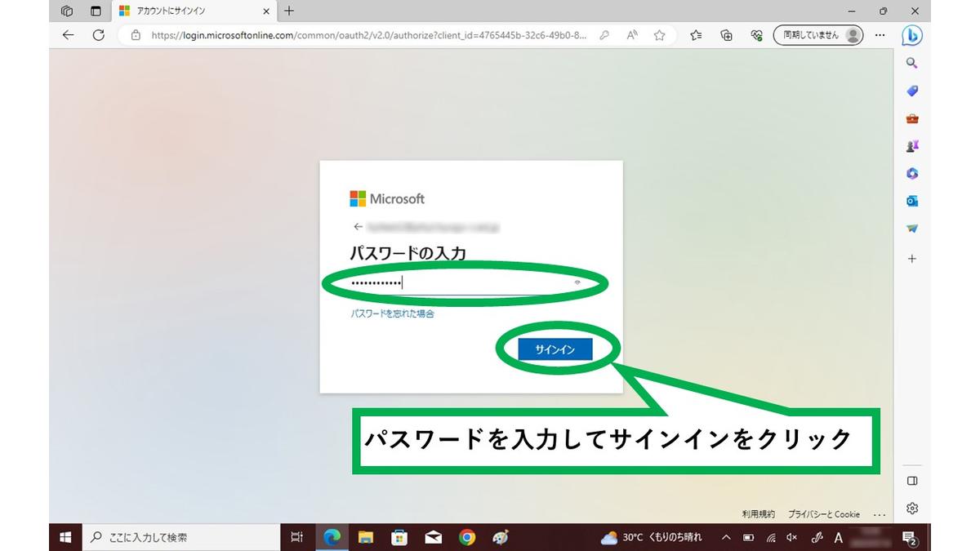980x551 pixels.
Task: Click the 同期していません profile button
Action: pos(818,35)
